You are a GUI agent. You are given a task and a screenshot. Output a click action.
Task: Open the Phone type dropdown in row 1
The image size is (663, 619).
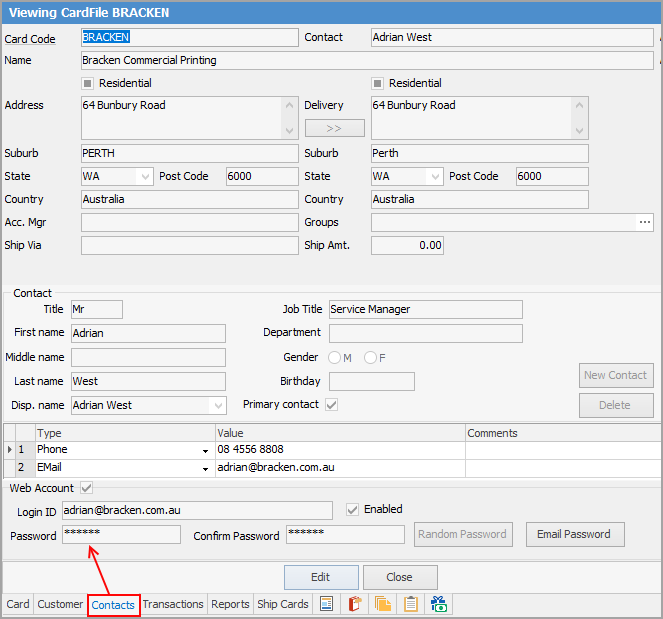205,451
